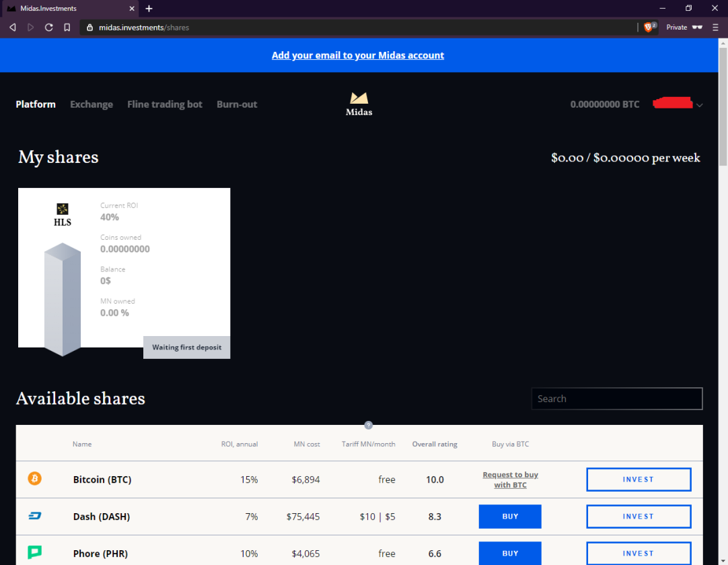This screenshot has height=565, width=728.
Task: Open a new browser tab
Action: click(x=149, y=8)
